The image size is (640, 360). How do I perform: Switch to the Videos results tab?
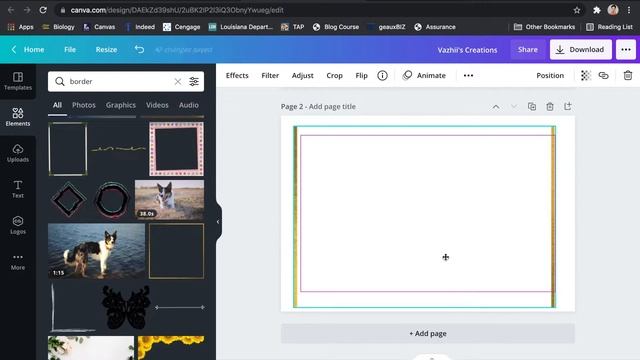point(157,105)
